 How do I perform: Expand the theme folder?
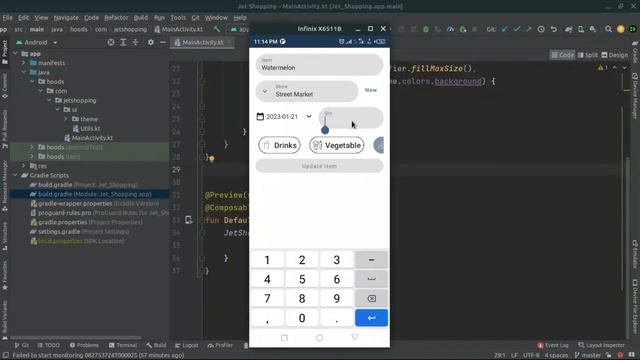[x=66, y=119]
